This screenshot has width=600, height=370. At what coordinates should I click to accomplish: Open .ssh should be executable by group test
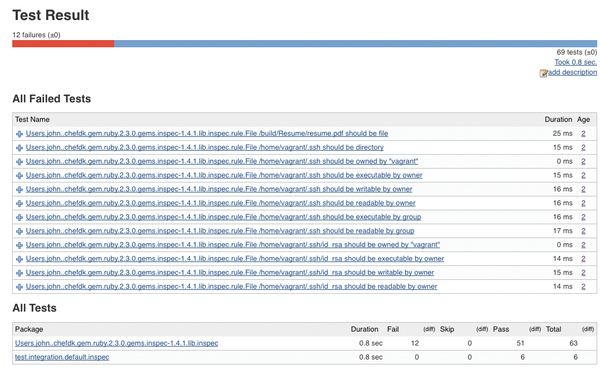pyautogui.click(x=223, y=217)
